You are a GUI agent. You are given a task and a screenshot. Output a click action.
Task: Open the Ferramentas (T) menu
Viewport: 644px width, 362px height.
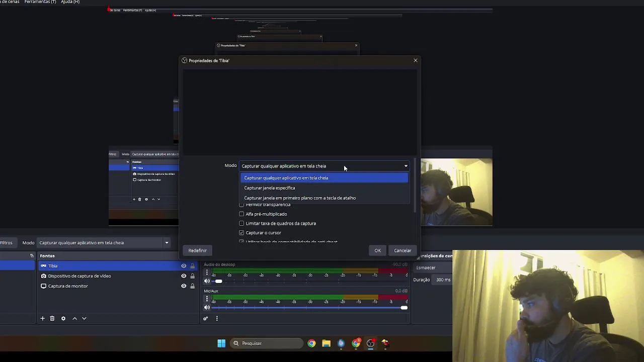(x=40, y=2)
